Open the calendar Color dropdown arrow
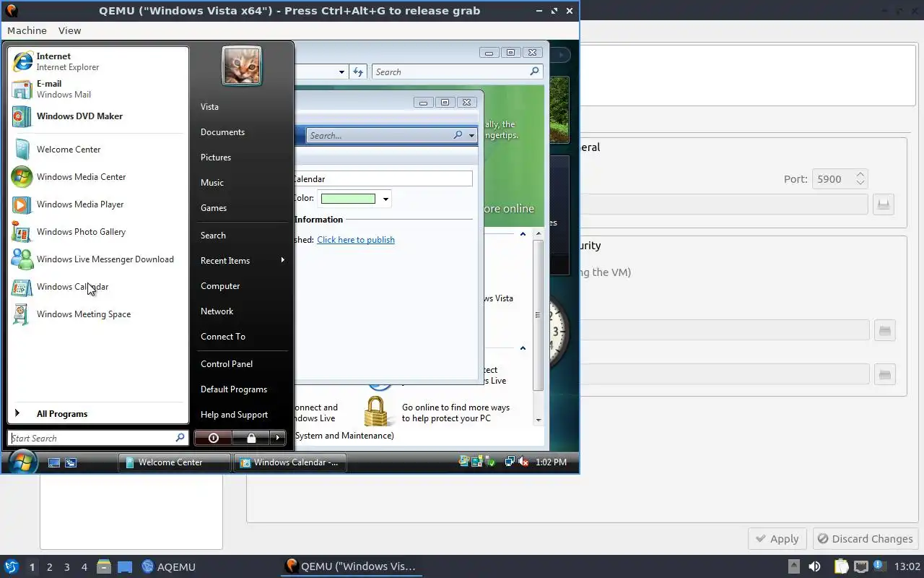The width and height of the screenshot is (924, 578). [385, 199]
